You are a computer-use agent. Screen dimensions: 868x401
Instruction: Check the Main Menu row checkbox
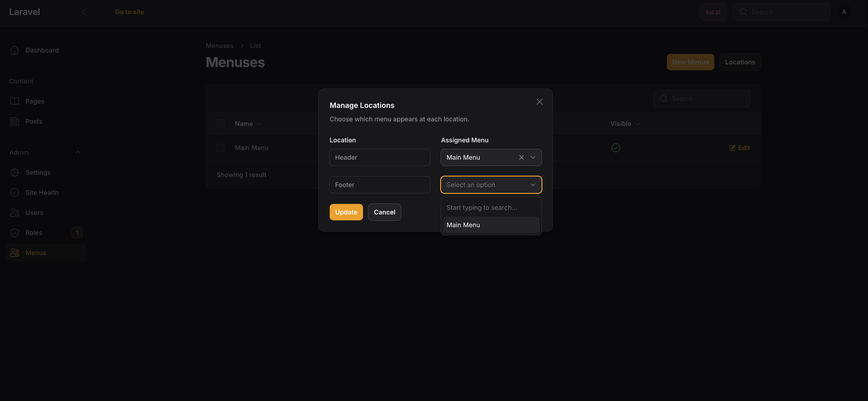click(220, 148)
